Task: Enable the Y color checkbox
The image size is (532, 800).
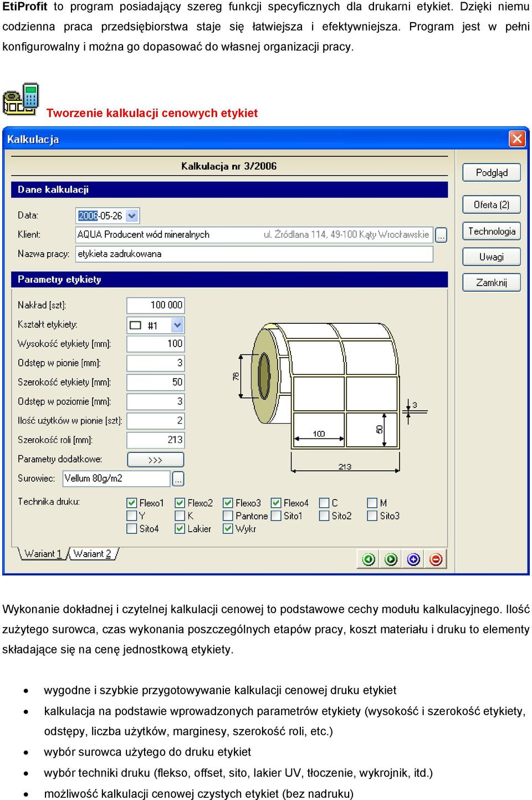Action: (x=132, y=516)
